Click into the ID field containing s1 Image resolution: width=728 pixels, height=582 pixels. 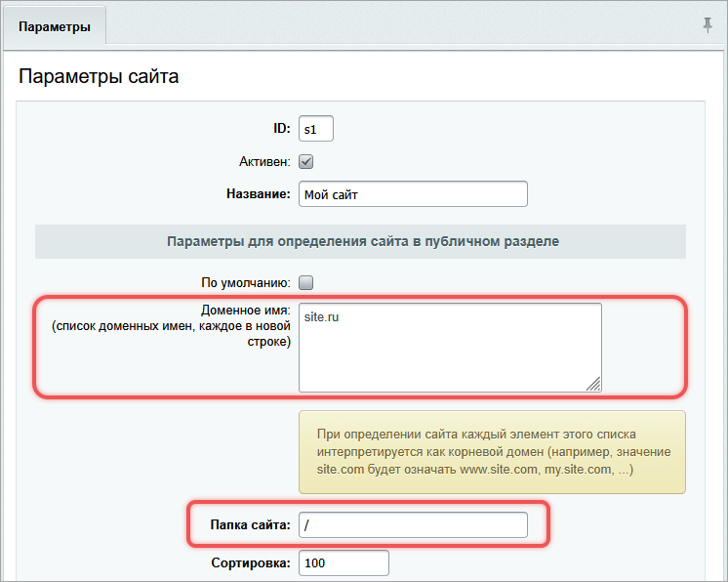click(x=315, y=129)
